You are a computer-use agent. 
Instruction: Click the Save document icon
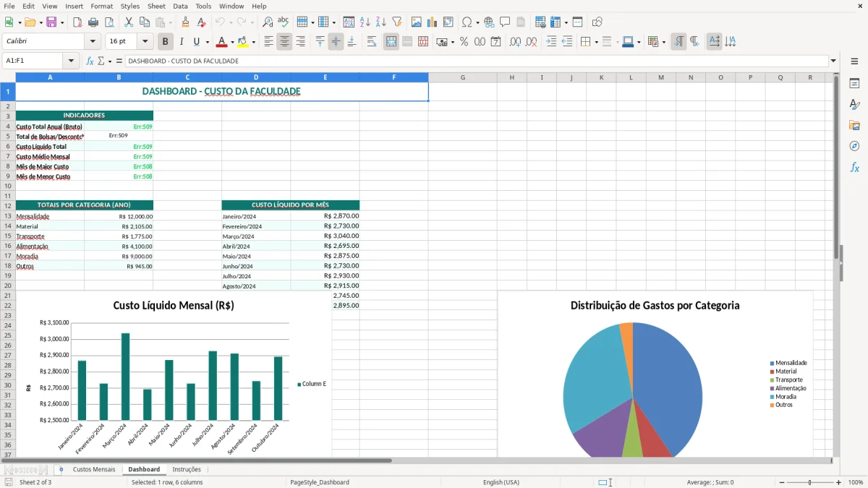click(51, 22)
